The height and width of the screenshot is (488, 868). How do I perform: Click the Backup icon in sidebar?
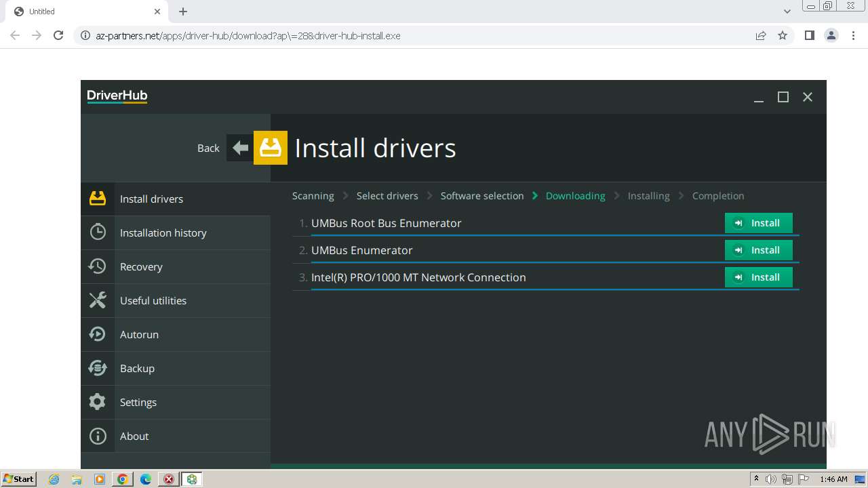click(98, 368)
